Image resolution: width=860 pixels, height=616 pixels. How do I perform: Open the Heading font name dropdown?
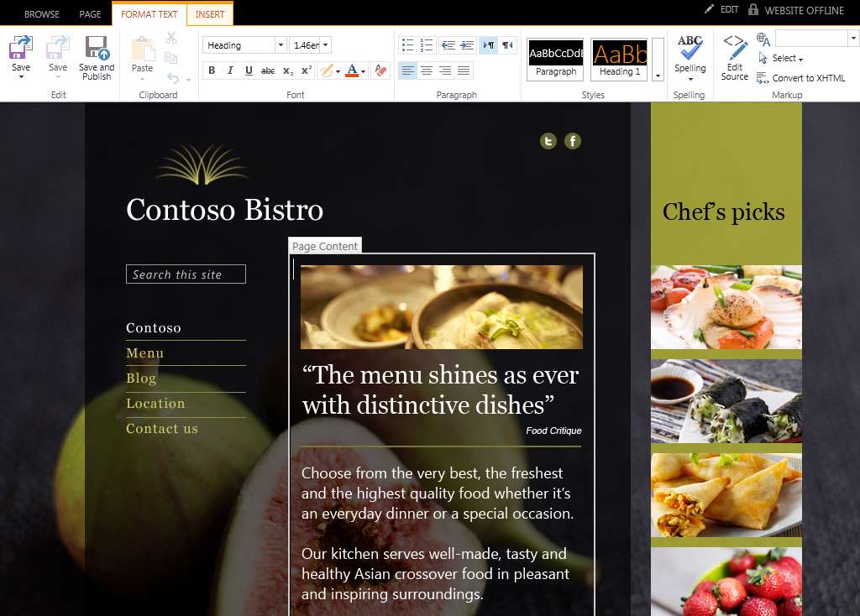281,45
